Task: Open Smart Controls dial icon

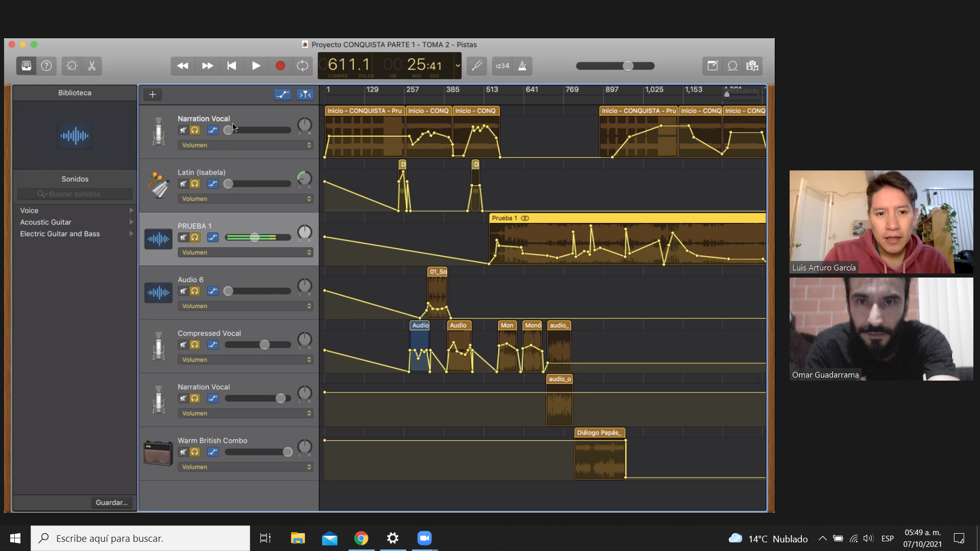Action: click(72, 66)
